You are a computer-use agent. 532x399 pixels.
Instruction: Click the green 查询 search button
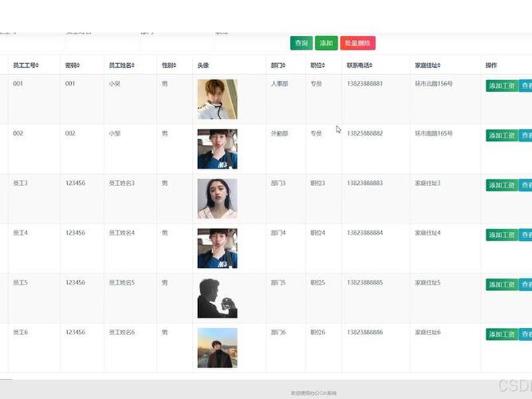click(x=301, y=43)
